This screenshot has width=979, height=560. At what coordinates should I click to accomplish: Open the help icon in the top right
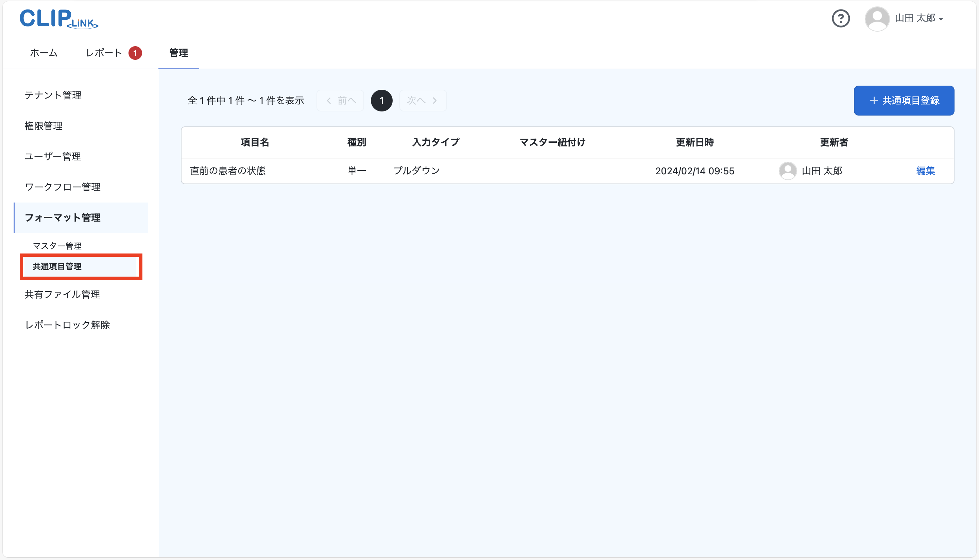point(841,18)
